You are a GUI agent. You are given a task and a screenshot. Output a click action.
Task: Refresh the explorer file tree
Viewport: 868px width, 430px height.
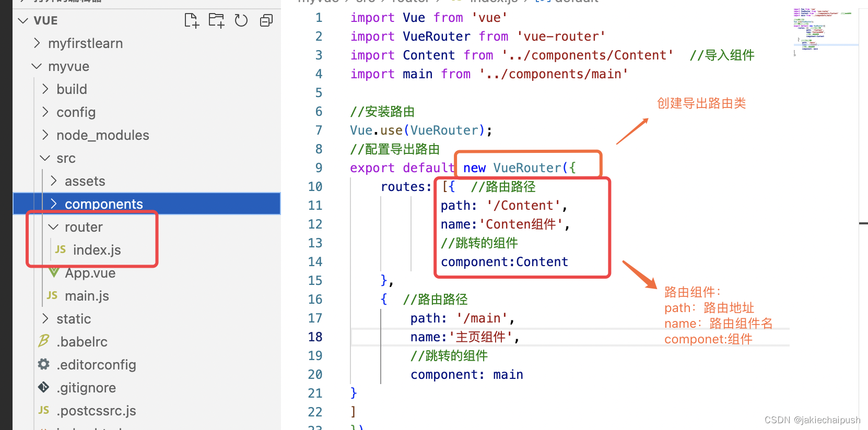[241, 20]
